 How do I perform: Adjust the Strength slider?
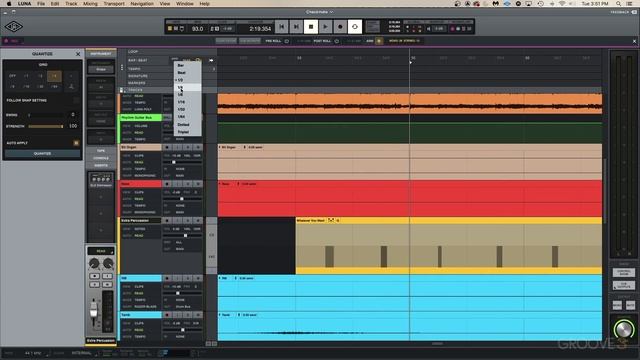coord(46,127)
